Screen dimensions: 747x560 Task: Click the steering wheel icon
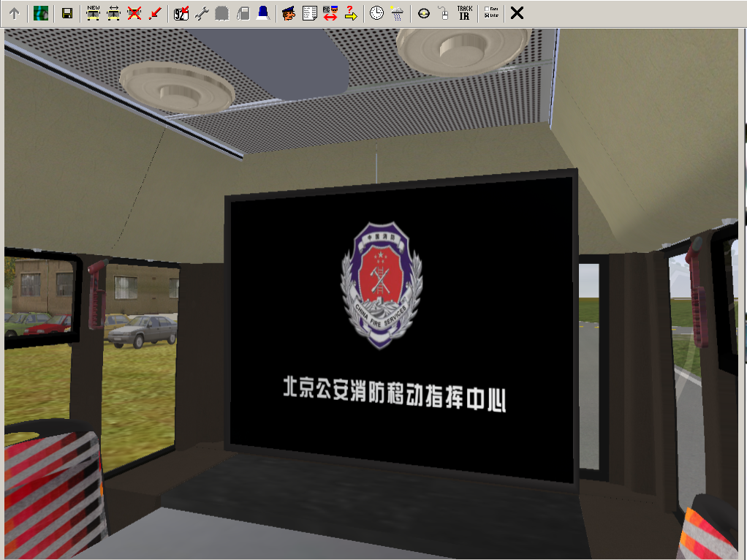[423, 13]
